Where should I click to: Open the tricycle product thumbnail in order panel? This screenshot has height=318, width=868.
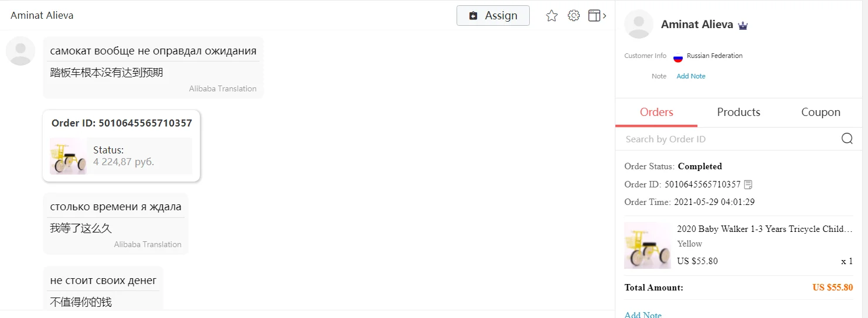(x=648, y=245)
